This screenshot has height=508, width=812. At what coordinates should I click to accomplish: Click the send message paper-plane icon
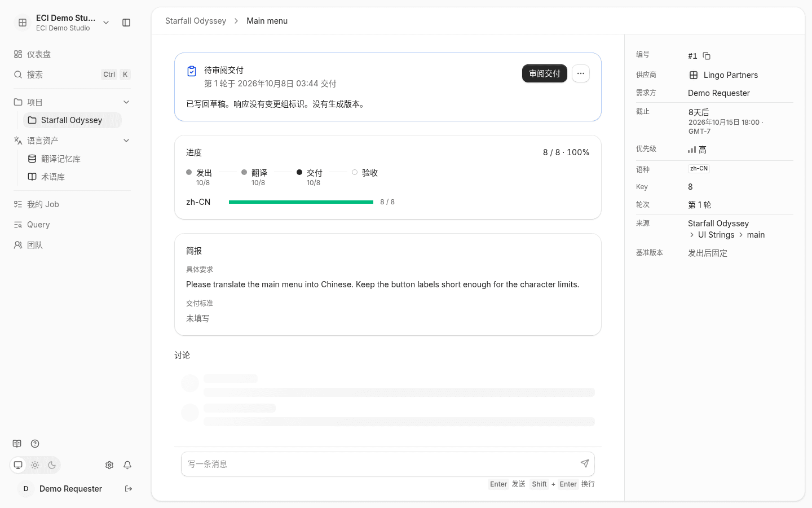pos(585,463)
